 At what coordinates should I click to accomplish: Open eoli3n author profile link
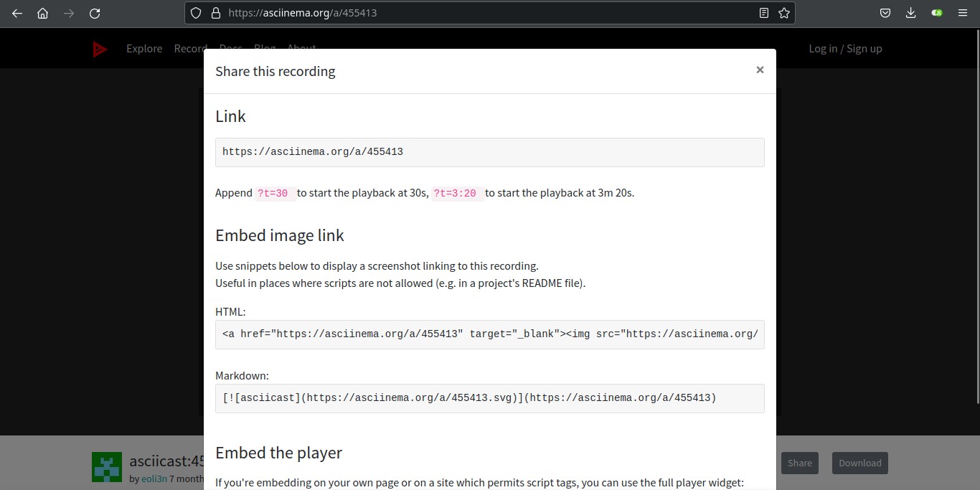tap(154, 479)
